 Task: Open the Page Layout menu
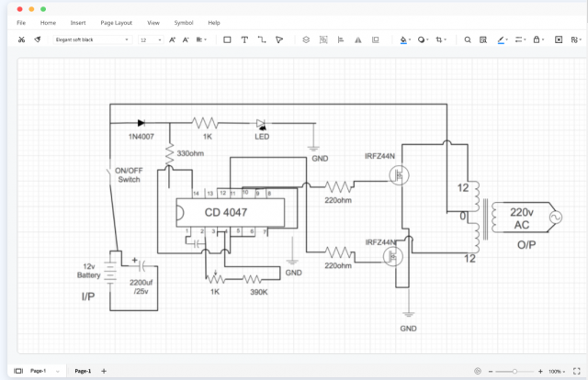pos(117,22)
